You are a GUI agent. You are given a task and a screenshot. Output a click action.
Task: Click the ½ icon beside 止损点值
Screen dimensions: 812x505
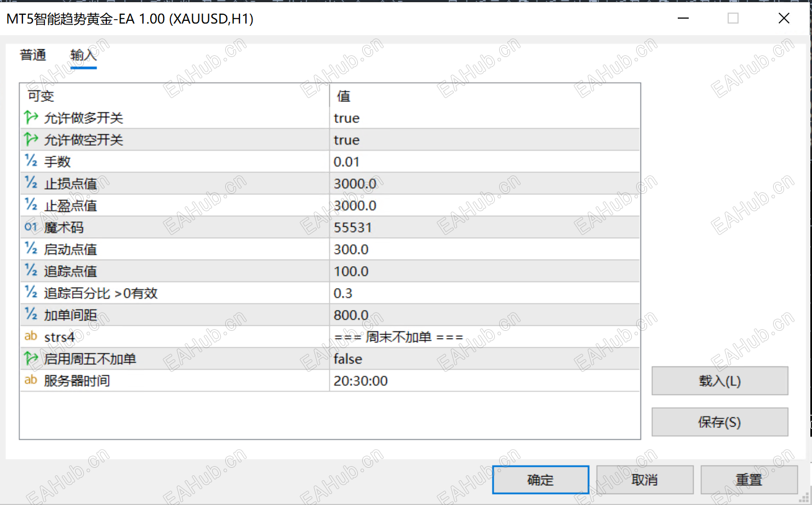pyautogui.click(x=31, y=183)
